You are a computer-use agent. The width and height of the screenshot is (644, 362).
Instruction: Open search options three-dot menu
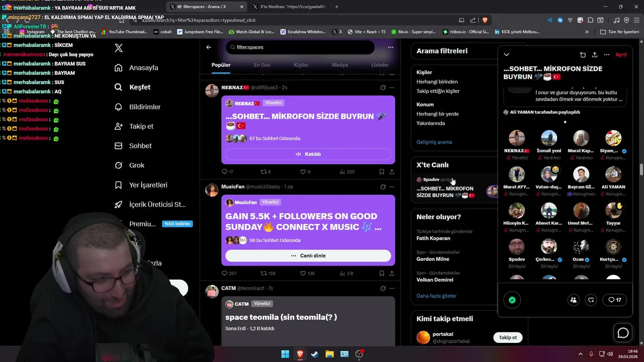pyautogui.click(x=390, y=47)
